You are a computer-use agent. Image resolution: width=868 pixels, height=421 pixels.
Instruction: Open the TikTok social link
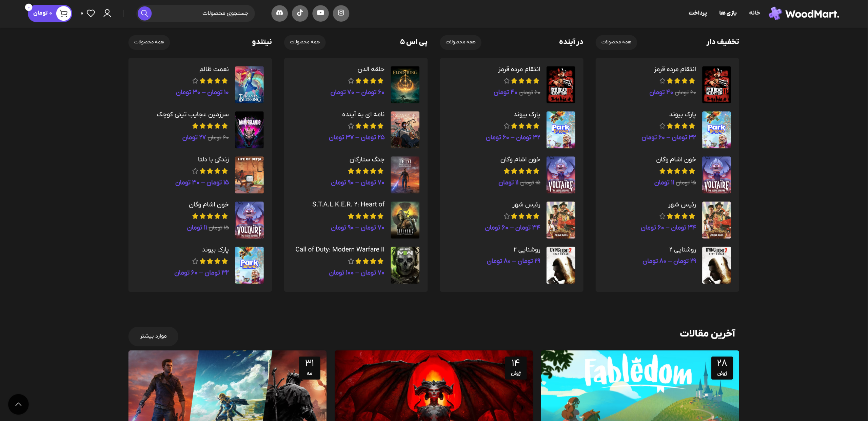coord(300,13)
